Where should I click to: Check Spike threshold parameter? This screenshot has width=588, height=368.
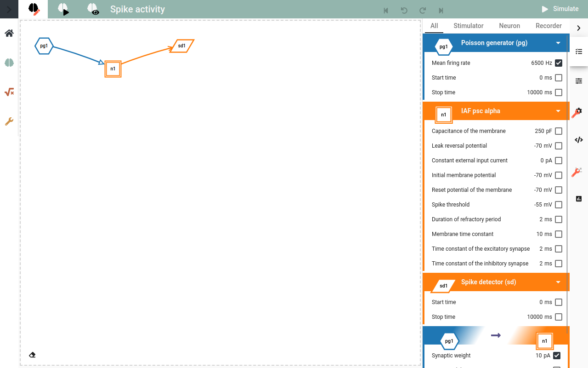click(x=559, y=205)
